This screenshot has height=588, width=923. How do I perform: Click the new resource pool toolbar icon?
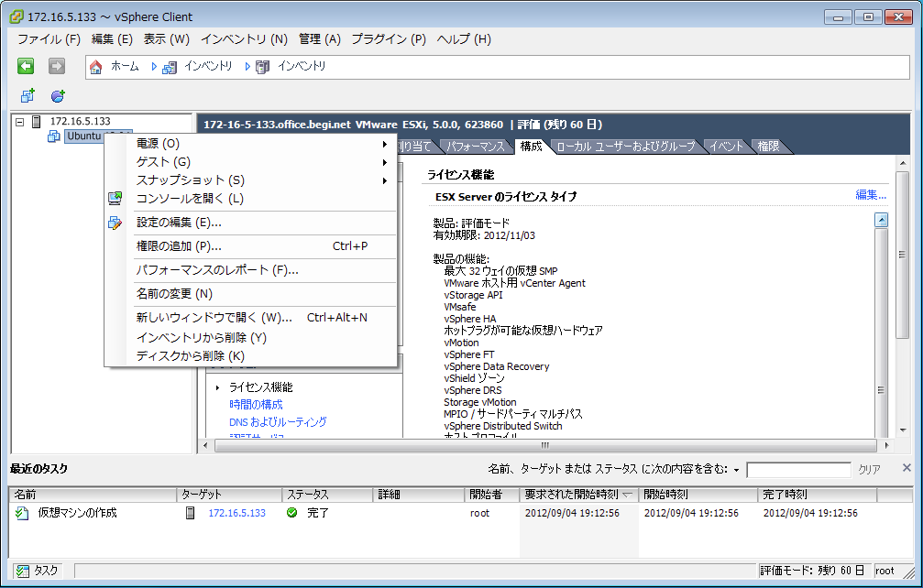pos(58,95)
